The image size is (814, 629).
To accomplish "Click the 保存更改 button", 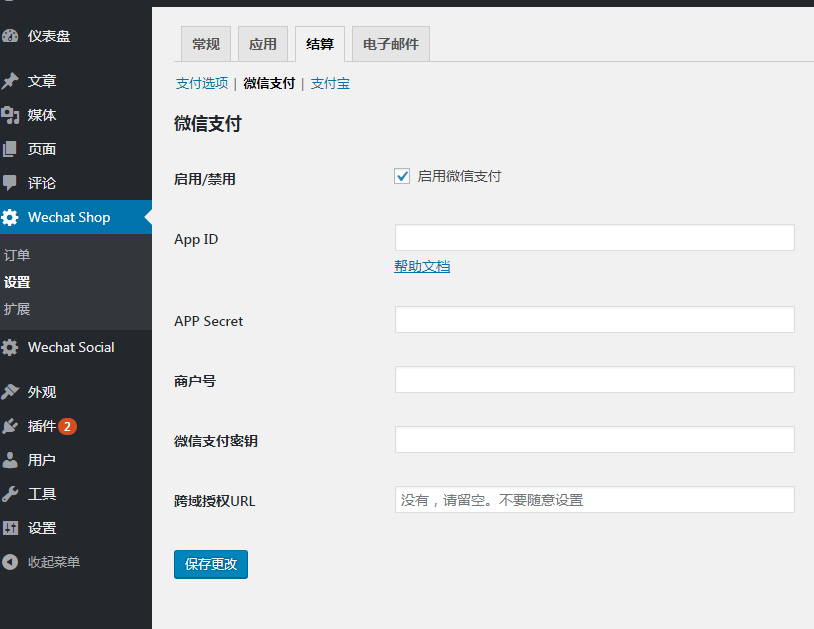I will pyautogui.click(x=211, y=564).
